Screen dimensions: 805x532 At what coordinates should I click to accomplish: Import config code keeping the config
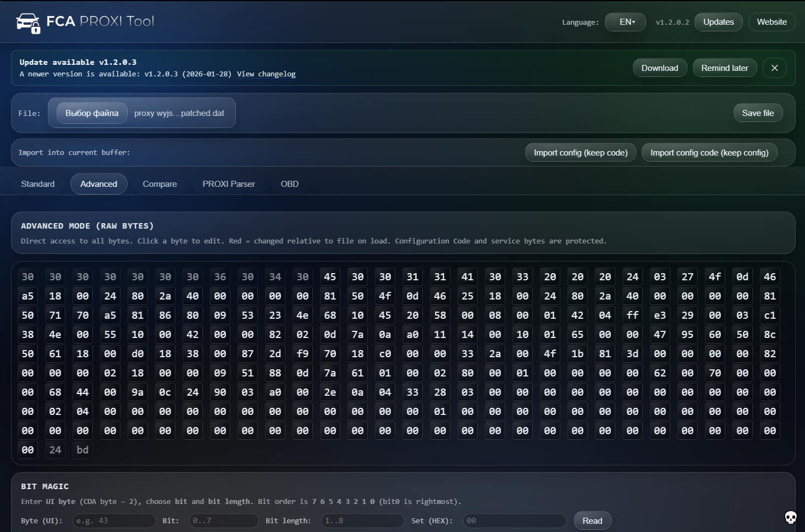point(709,152)
